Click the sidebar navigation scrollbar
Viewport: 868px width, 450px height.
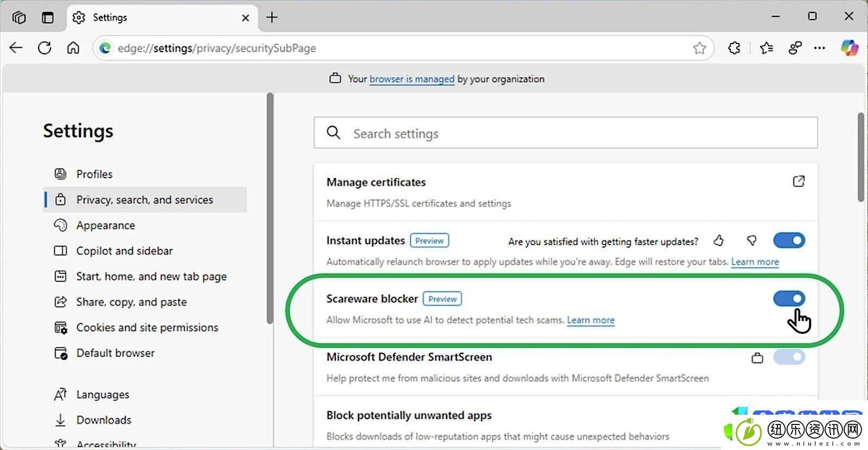coord(270,209)
